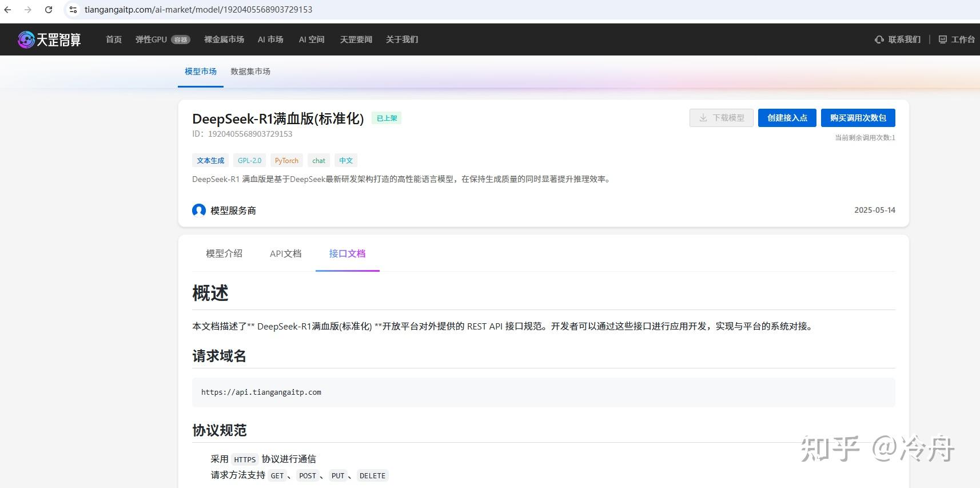Click the DeepSeek-R1满血版(标准化) title

pyautogui.click(x=278, y=118)
